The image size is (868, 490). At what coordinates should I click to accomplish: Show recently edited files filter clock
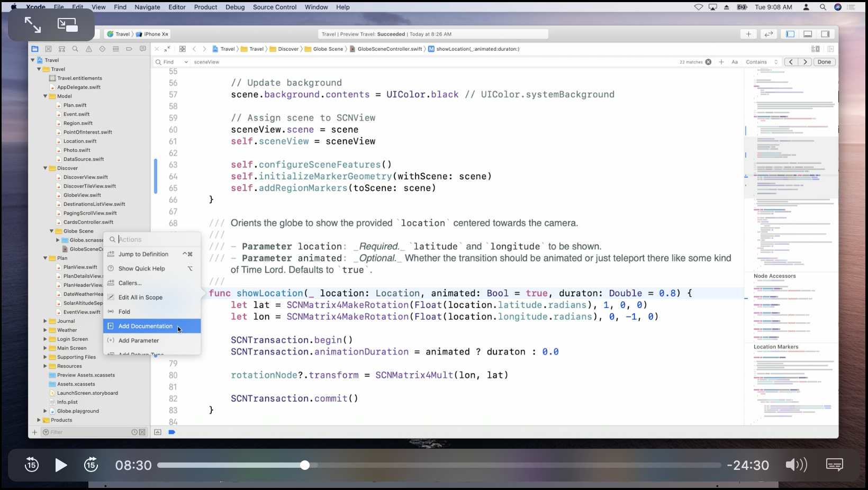134,432
